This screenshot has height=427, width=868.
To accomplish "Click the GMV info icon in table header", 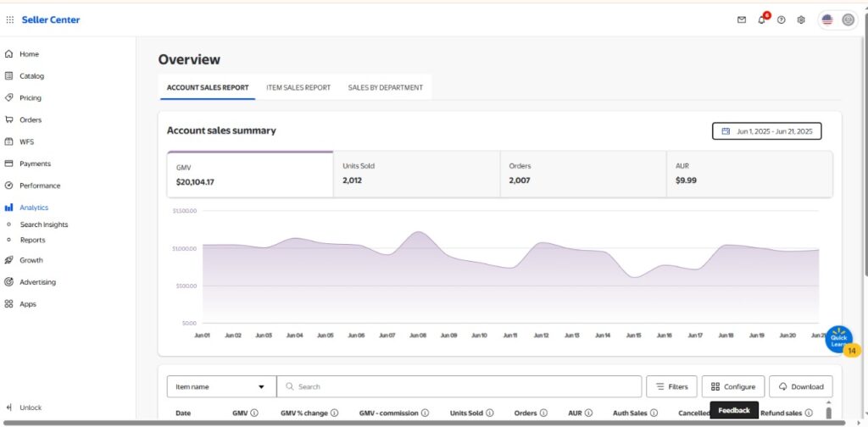I will [253, 413].
